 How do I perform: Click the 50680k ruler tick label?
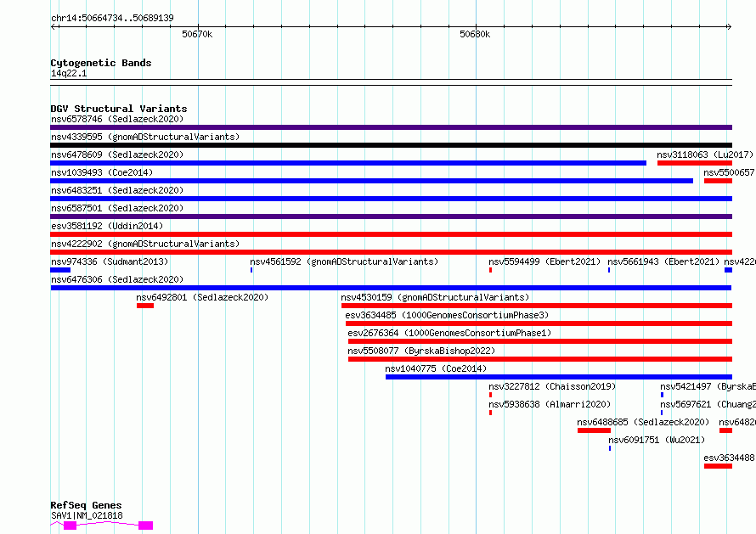(475, 34)
